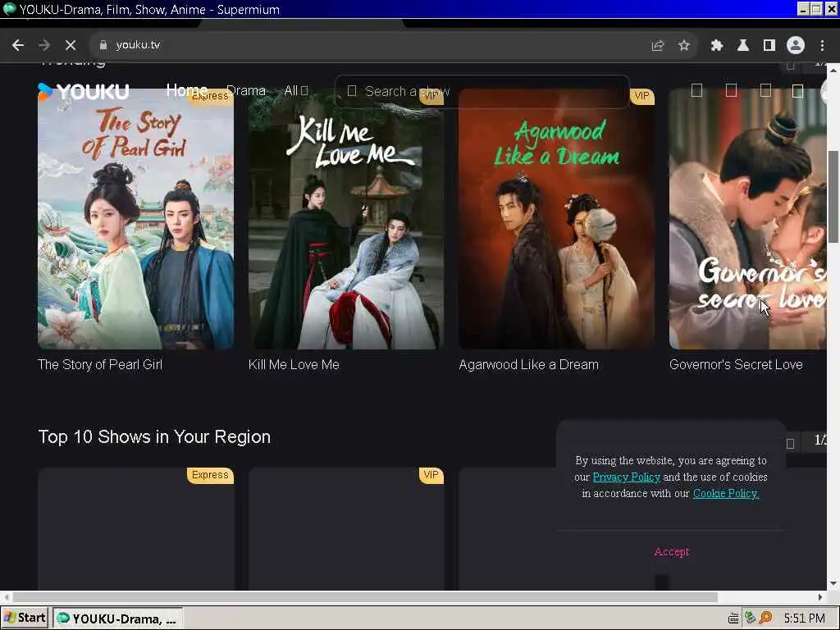Open the Home nav item
This screenshot has height=630, width=840.
[186, 90]
